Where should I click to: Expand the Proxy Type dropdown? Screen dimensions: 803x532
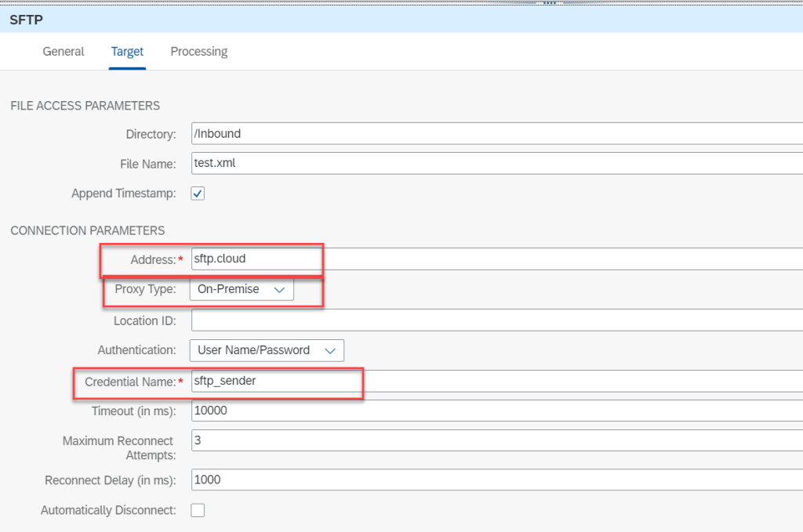click(242, 290)
